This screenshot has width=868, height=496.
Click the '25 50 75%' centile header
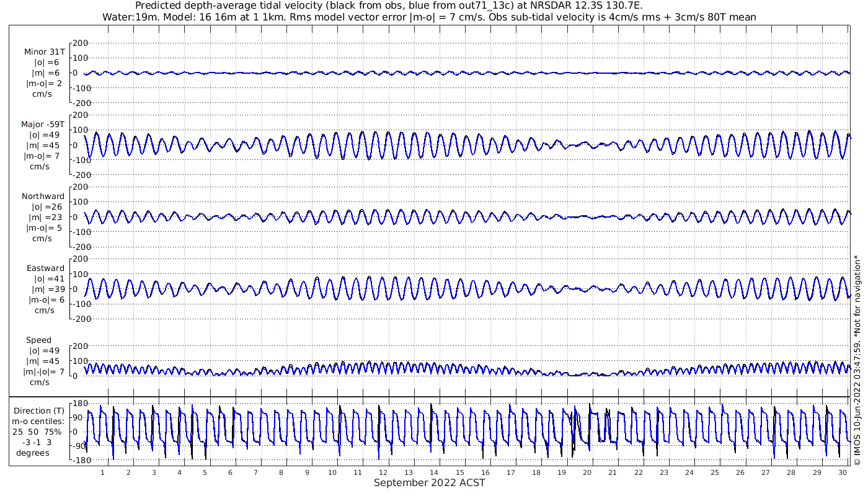click(38, 432)
